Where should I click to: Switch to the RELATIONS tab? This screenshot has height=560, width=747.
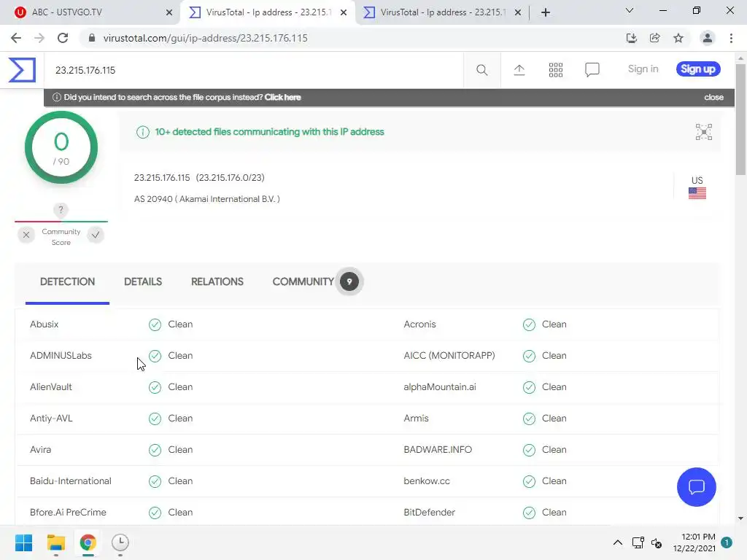point(217,282)
